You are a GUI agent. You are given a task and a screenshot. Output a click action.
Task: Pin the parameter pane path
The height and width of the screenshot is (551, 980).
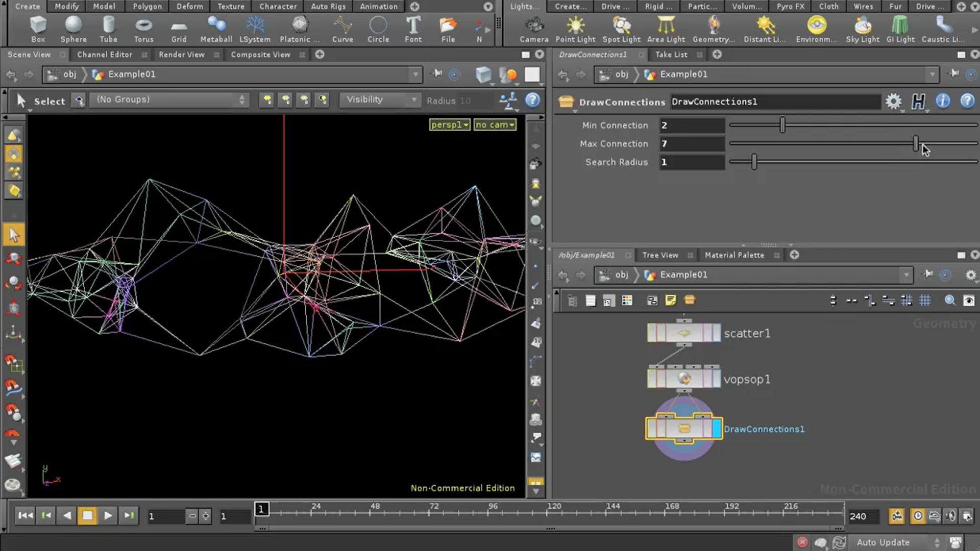[953, 74]
